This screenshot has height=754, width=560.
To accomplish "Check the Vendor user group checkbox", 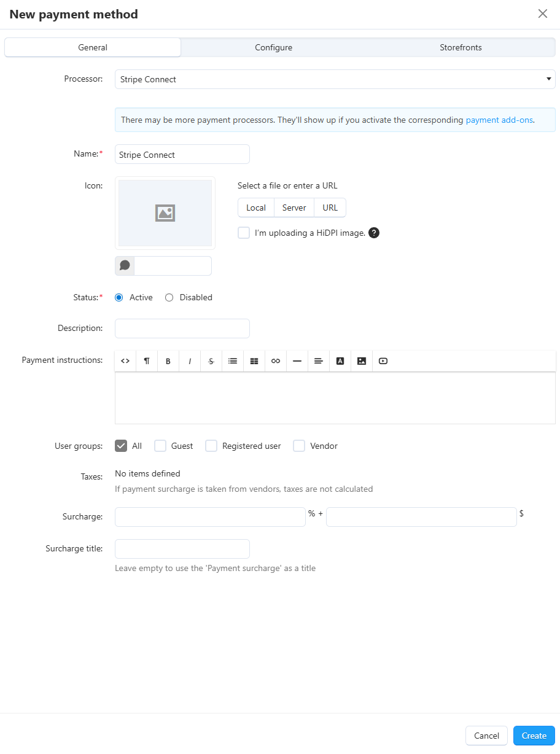I will click(x=299, y=446).
